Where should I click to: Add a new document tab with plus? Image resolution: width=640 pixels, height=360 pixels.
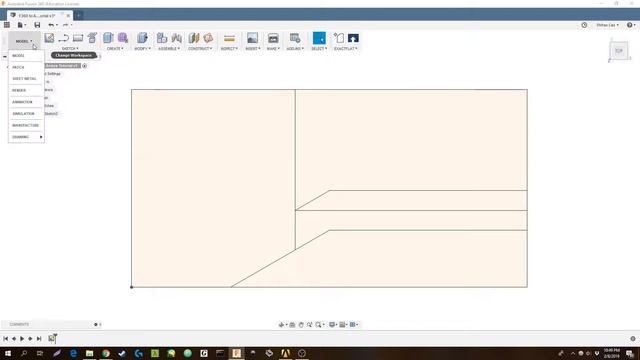[x=78, y=16]
